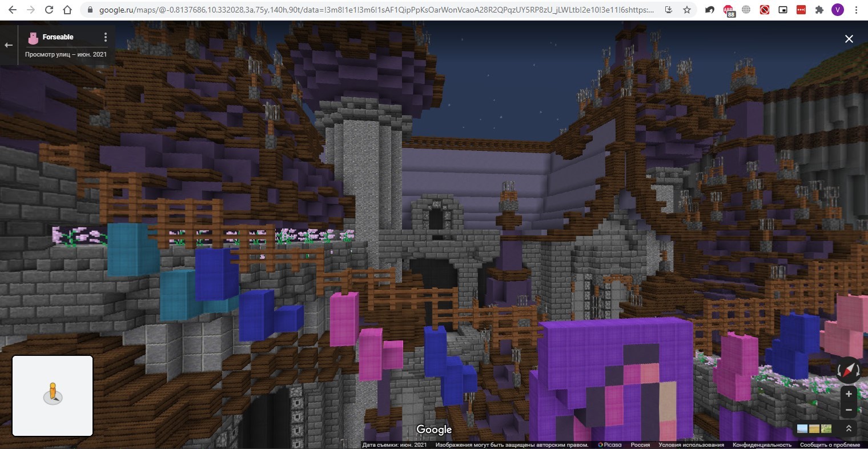Open the red password manager extension

[x=801, y=10]
